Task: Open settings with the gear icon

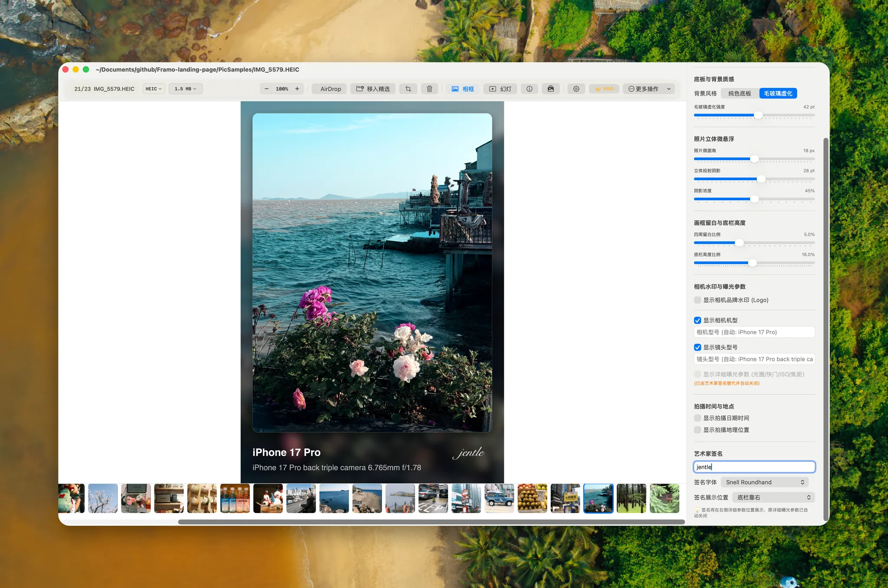Action: coord(576,89)
